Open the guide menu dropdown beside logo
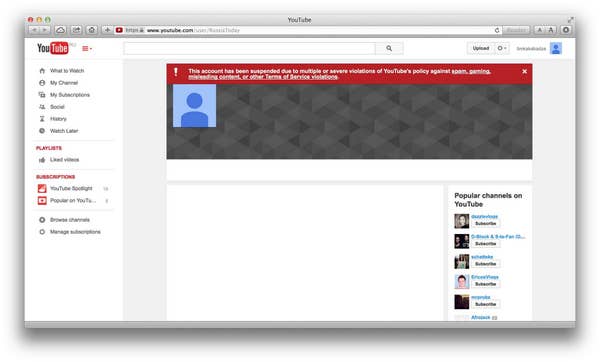This screenshot has width=600, height=362. 87,49
